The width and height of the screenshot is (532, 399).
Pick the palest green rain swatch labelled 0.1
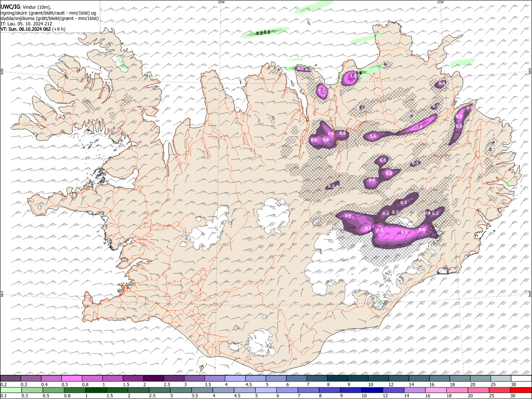coord(11,390)
